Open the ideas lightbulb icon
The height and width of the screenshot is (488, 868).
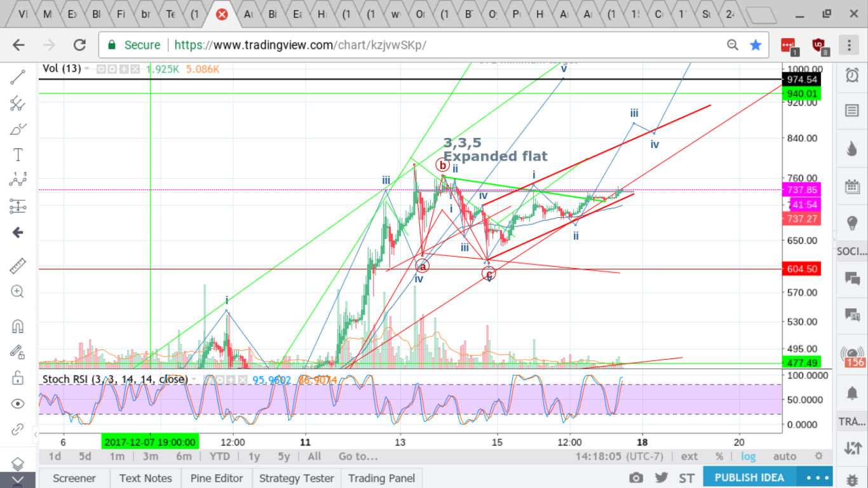pos(852,223)
